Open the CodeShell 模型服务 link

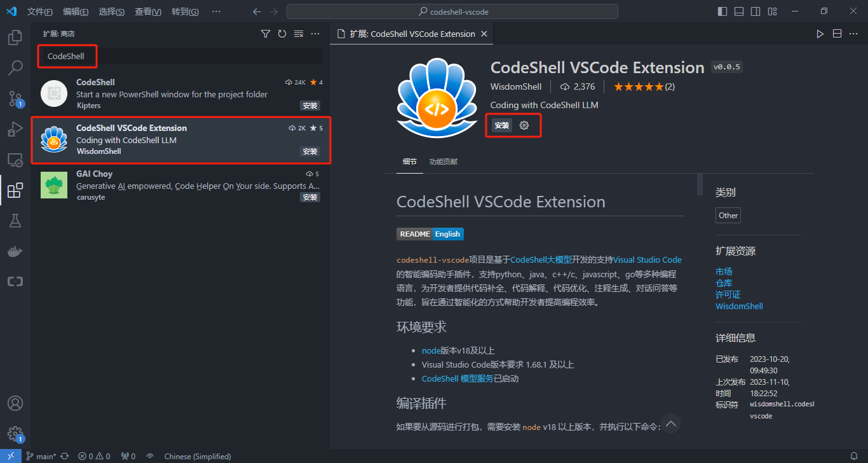pos(458,378)
